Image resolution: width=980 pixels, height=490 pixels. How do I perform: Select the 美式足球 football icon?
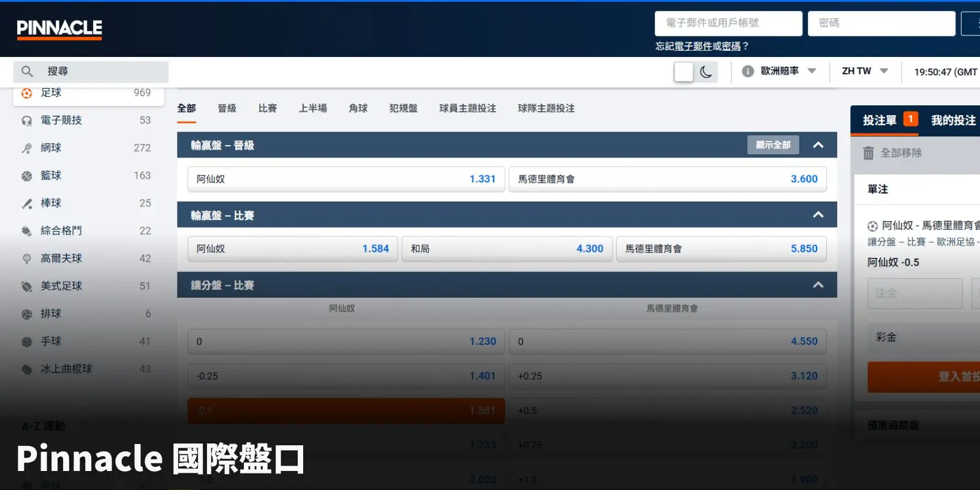point(26,286)
